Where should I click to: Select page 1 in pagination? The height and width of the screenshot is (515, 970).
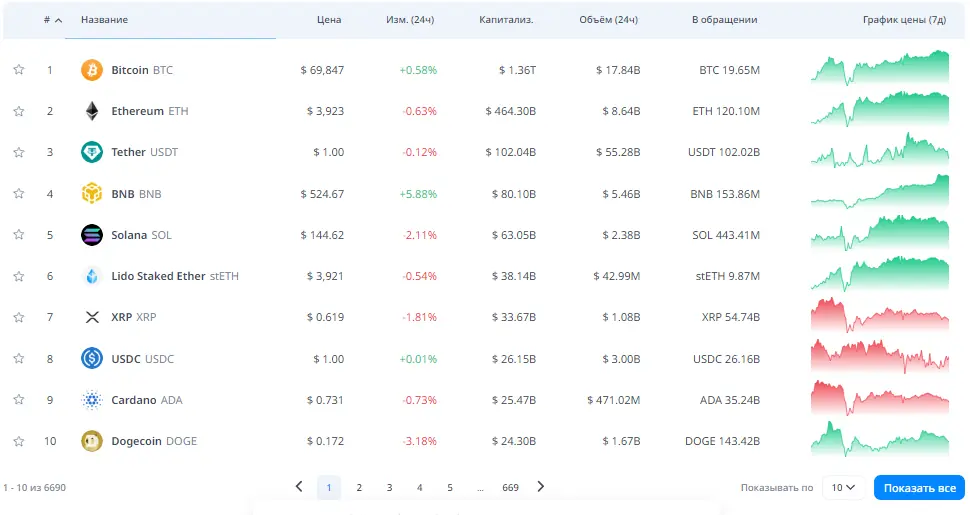tap(328, 488)
